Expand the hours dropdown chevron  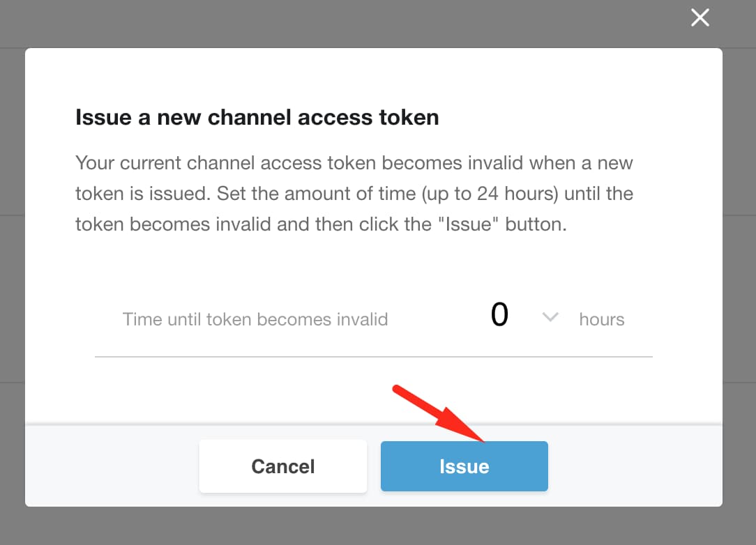pyautogui.click(x=550, y=317)
